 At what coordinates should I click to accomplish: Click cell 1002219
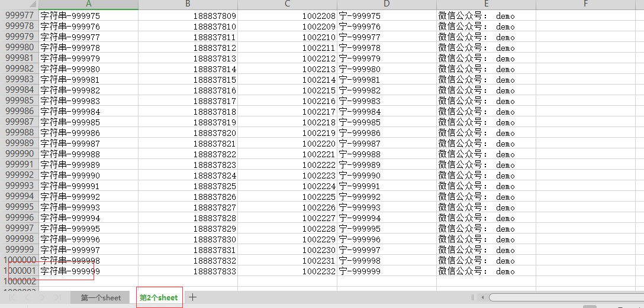(287, 133)
